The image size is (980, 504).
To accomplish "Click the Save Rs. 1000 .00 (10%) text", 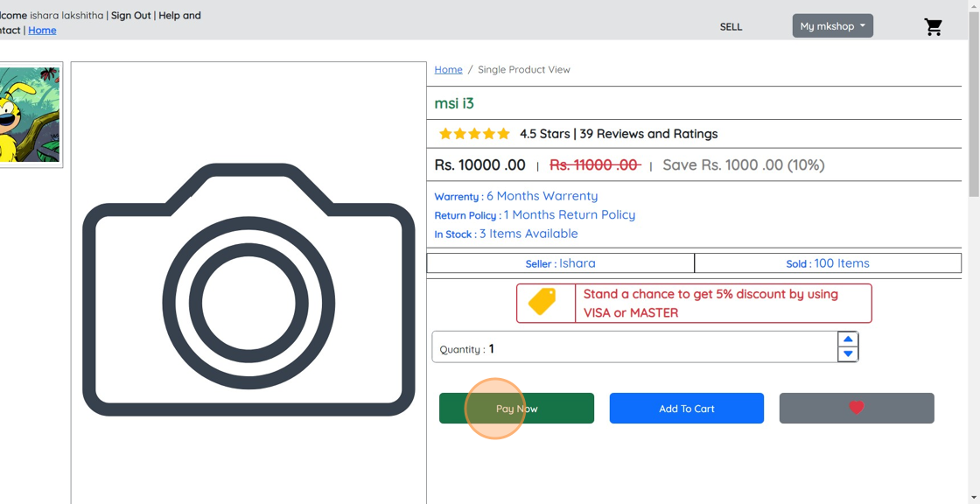I will click(743, 165).
